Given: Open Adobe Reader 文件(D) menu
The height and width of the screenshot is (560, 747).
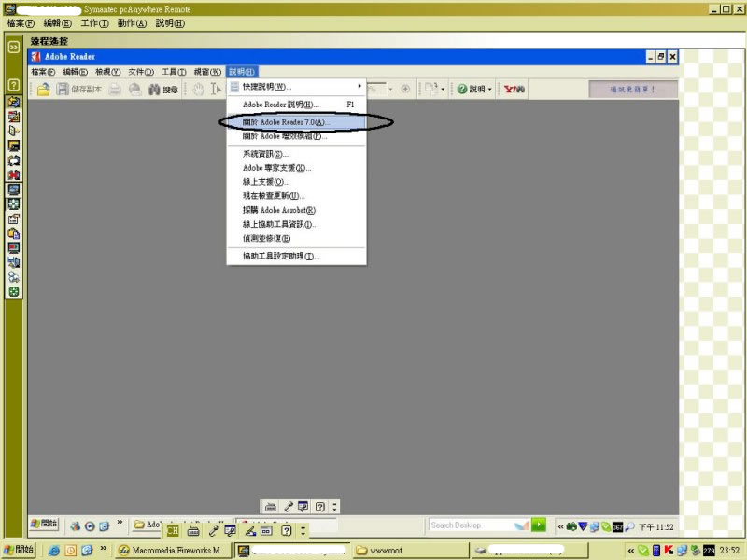Looking at the screenshot, I should coord(141,72).
